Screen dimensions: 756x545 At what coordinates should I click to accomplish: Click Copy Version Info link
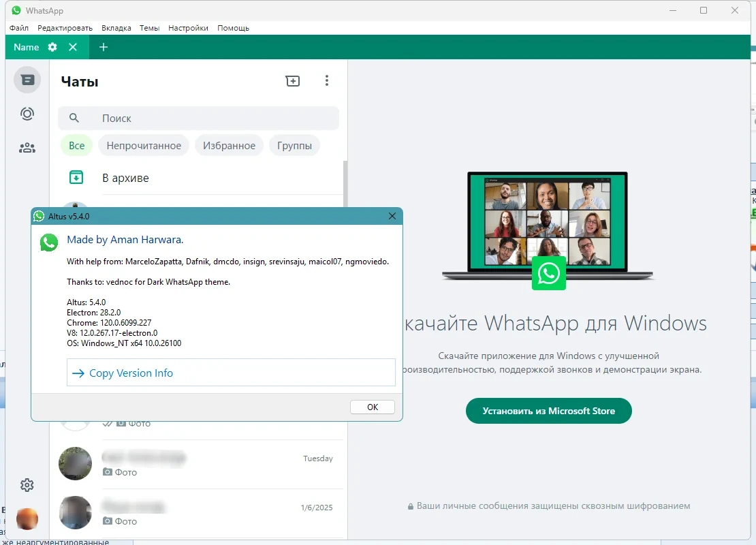point(231,373)
